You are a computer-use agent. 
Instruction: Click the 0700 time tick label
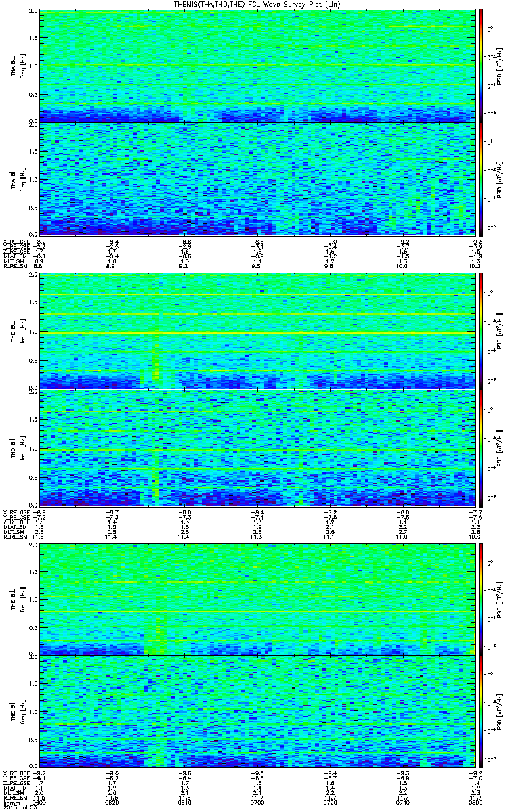257,803
